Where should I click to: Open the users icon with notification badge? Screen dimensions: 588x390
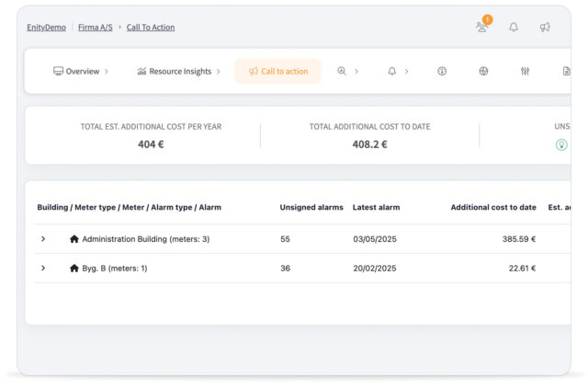tap(482, 28)
